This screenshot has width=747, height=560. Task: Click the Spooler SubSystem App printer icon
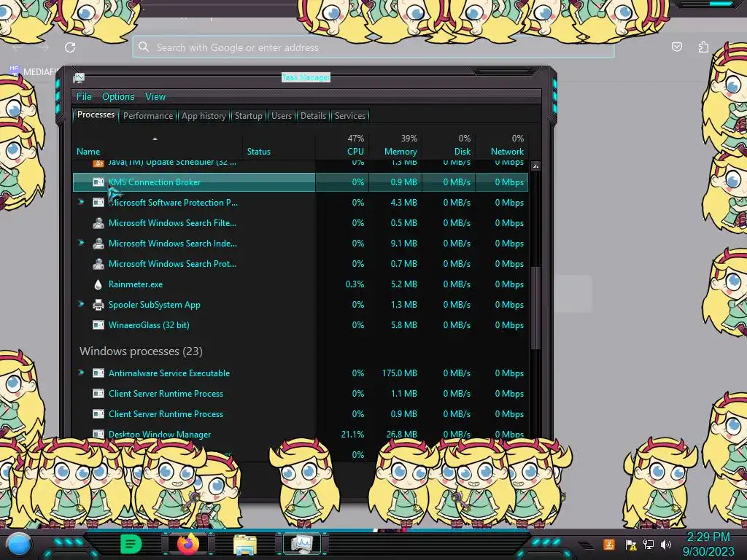(x=98, y=305)
